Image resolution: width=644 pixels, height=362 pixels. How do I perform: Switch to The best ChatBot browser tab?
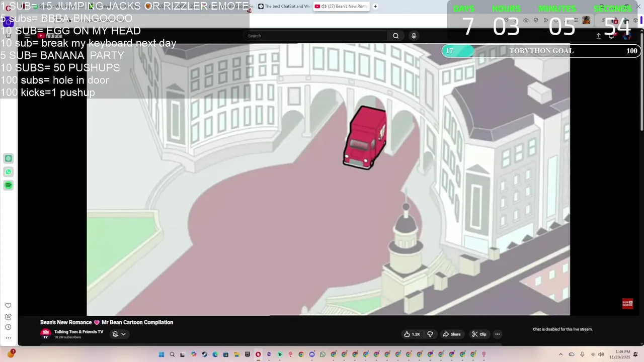[284, 7]
